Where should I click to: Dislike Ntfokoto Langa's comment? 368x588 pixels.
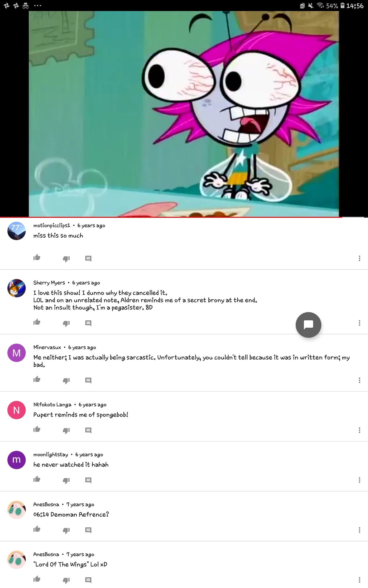pyautogui.click(x=67, y=430)
